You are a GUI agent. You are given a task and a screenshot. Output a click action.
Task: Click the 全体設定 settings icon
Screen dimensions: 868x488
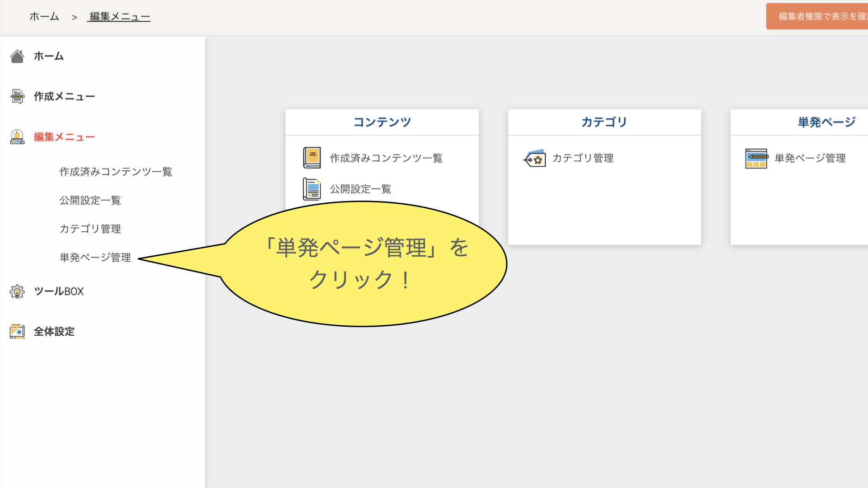17,331
